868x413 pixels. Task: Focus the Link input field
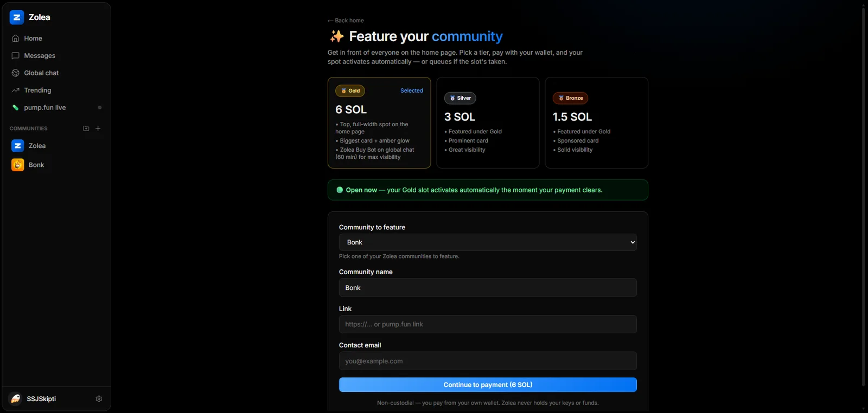coord(488,324)
